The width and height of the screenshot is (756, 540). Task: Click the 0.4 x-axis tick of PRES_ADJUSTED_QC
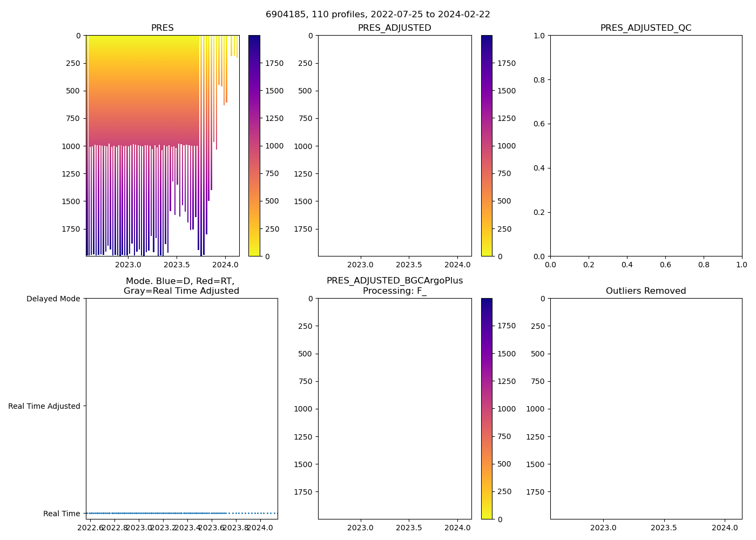coord(627,265)
